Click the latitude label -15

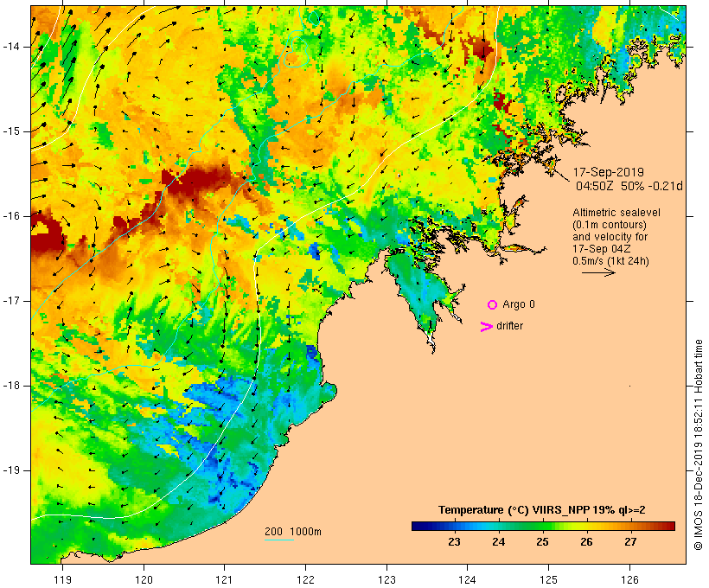[x=11, y=131]
